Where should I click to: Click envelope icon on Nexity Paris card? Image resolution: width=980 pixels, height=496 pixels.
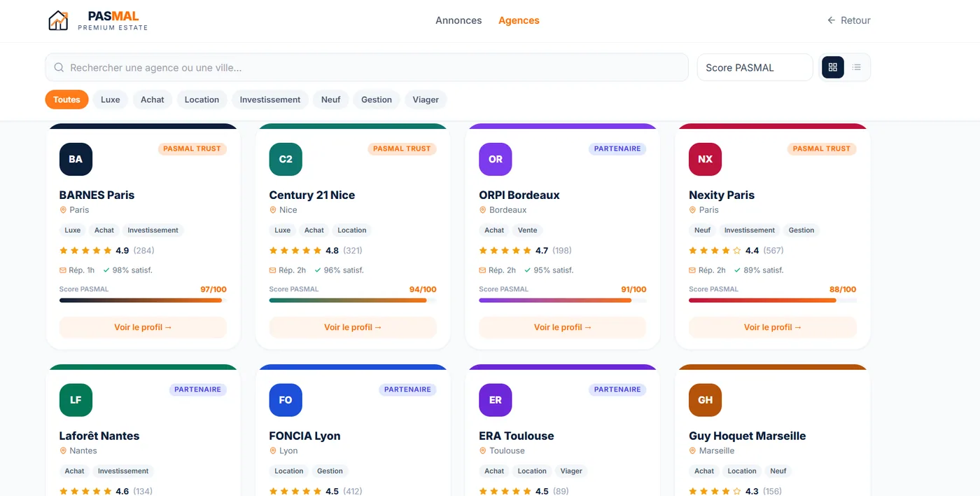(x=693, y=270)
